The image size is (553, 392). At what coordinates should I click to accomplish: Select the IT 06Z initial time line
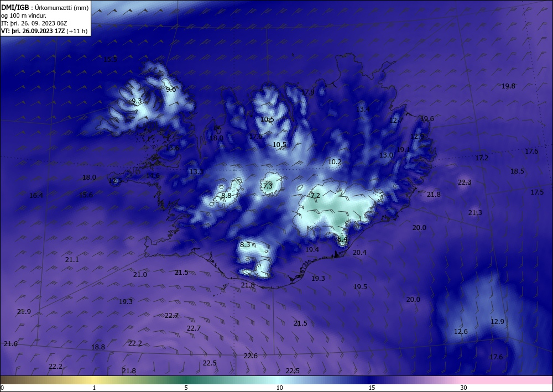[x=34, y=23]
